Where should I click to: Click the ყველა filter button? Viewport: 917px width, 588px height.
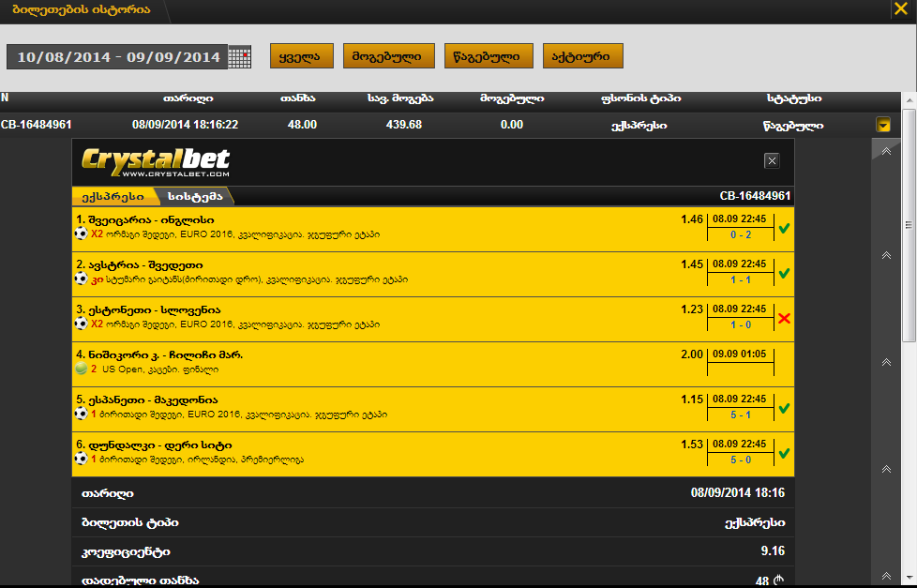tap(302, 56)
